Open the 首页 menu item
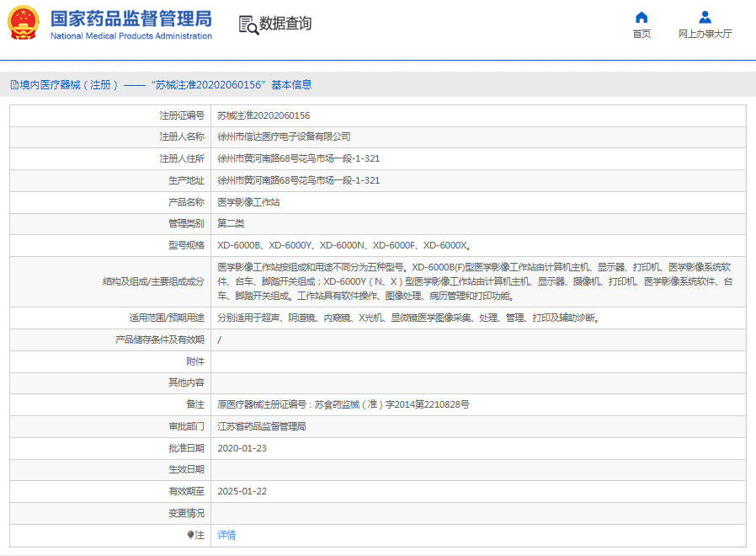The height and width of the screenshot is (556, 756). coord(642,34)
